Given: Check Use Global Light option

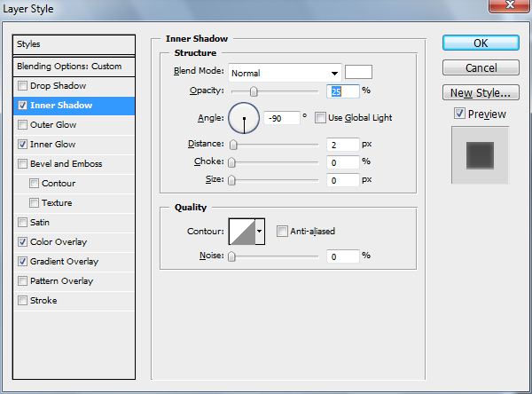Looking at the screenshot, I should coord(320,118).
